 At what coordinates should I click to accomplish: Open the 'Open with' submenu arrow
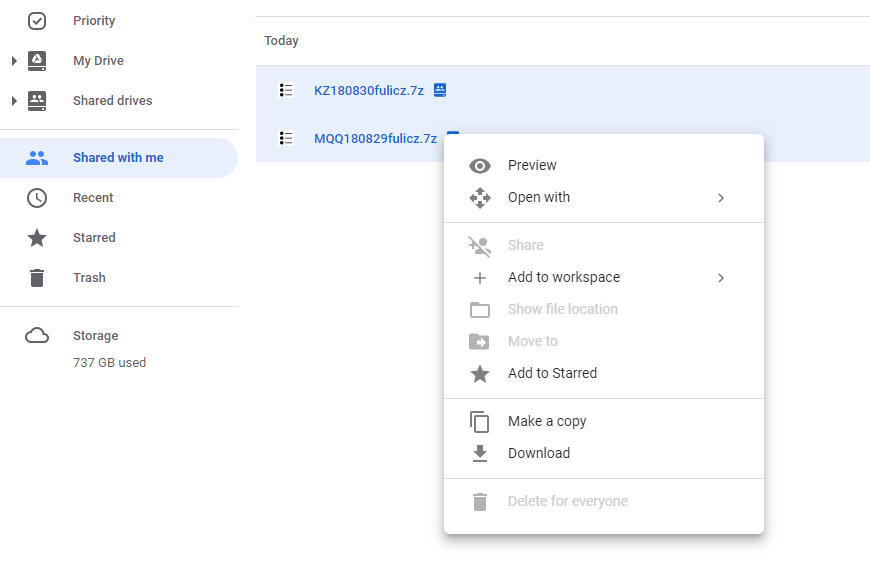721,198
